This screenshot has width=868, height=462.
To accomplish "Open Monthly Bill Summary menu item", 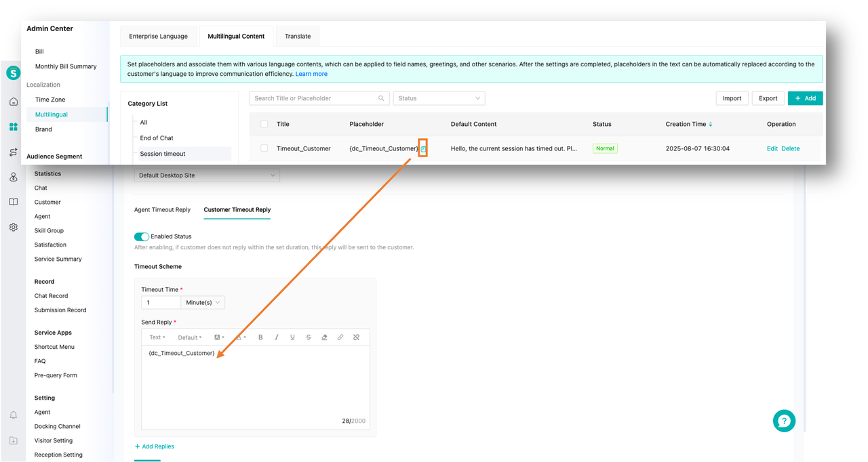I will (66, 66).
